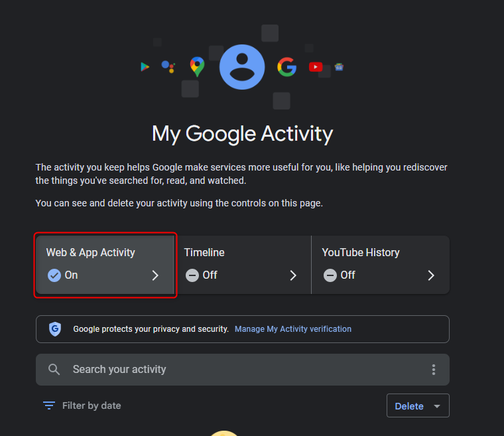504x436 pixels.
Task: Click into Search your activity field
Action: coord(242,370)
